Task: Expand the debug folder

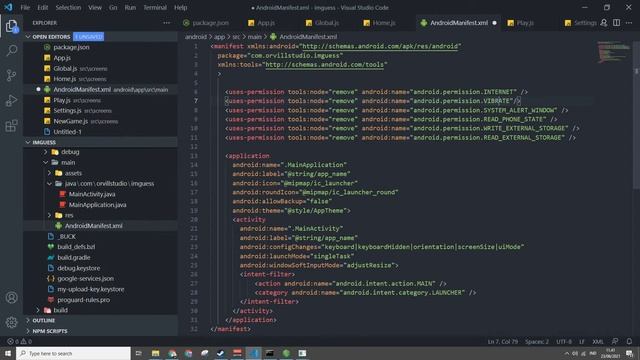Action: pyautogui.click(x=46, y=152)
